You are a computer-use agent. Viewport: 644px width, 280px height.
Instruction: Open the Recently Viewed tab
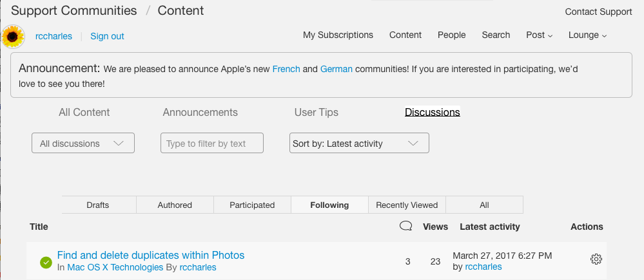[x=407, y=205]
